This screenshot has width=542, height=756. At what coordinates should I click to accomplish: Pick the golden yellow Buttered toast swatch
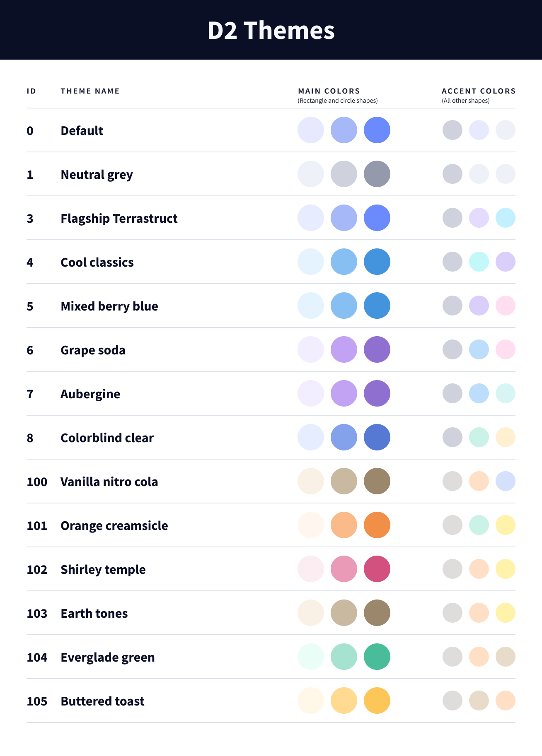[377, 701]
